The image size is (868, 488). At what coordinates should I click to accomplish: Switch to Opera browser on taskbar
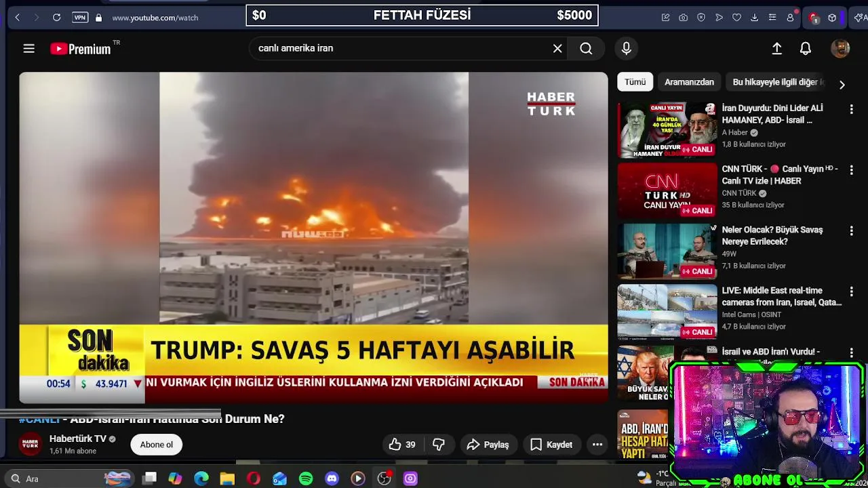pyautogui.click(x=254, y=479)
